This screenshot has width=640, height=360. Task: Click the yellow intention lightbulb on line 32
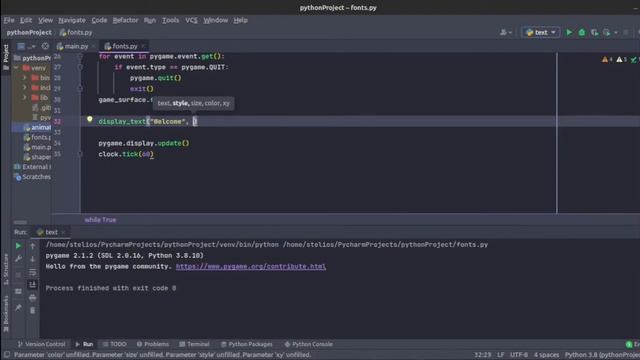89,119
